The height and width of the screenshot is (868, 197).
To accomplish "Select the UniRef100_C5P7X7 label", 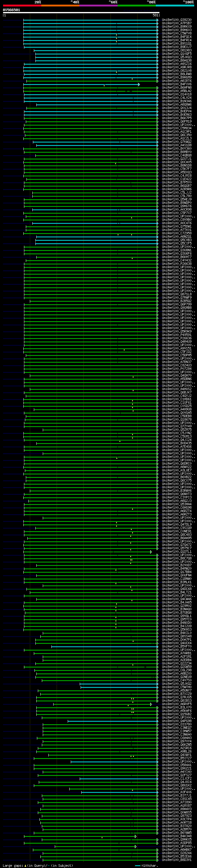I will tap(177, 213).
